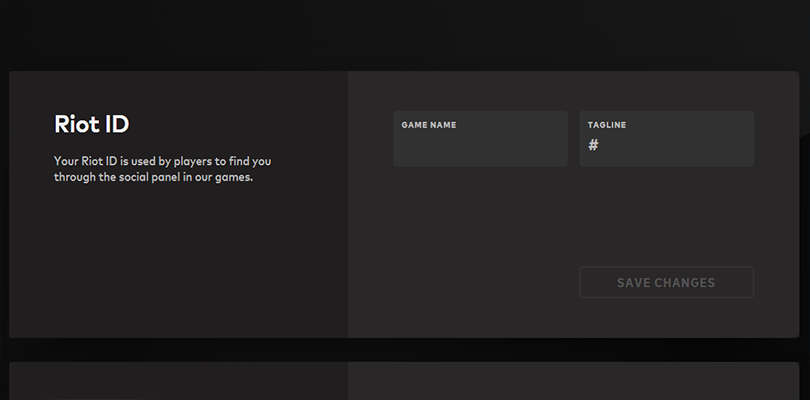Screen dimensions: 810x400
Task: Click the Riot ID heading
Action: [91, 124]
